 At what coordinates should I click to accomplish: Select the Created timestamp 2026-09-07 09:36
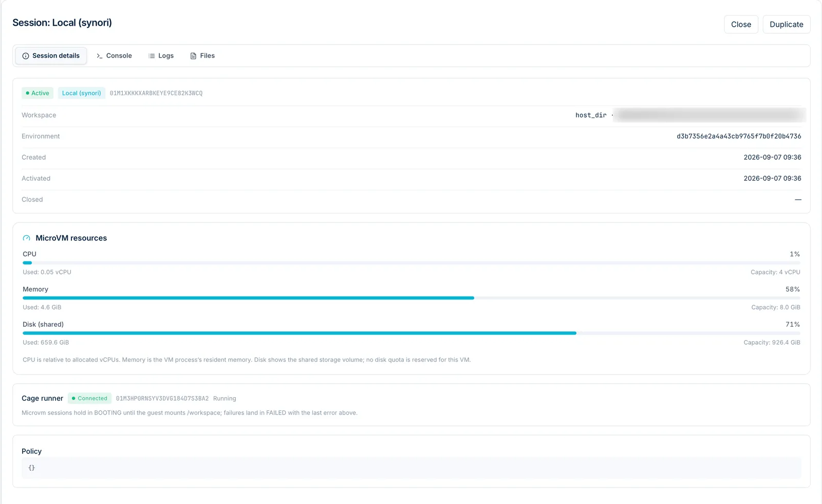coord(772,157)
